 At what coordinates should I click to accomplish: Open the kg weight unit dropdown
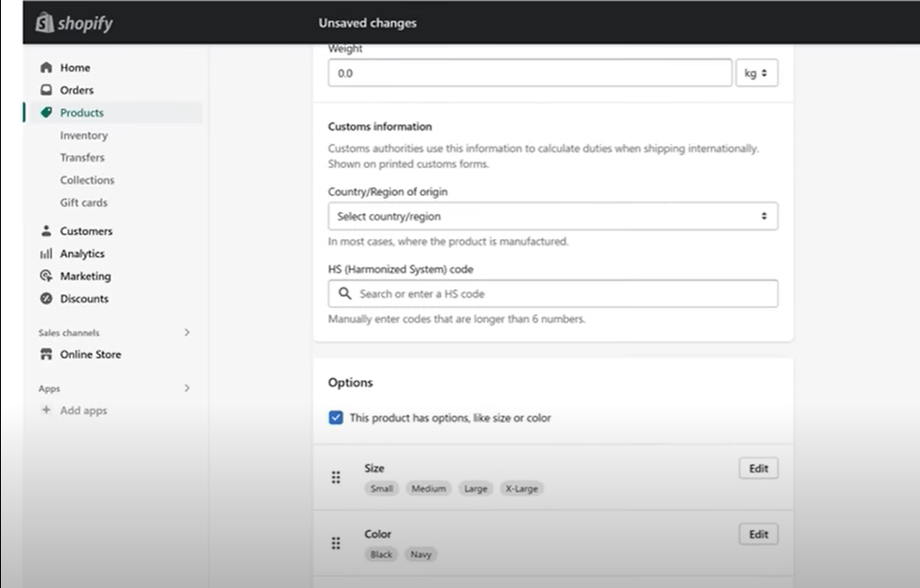click(x=757, y=73)
